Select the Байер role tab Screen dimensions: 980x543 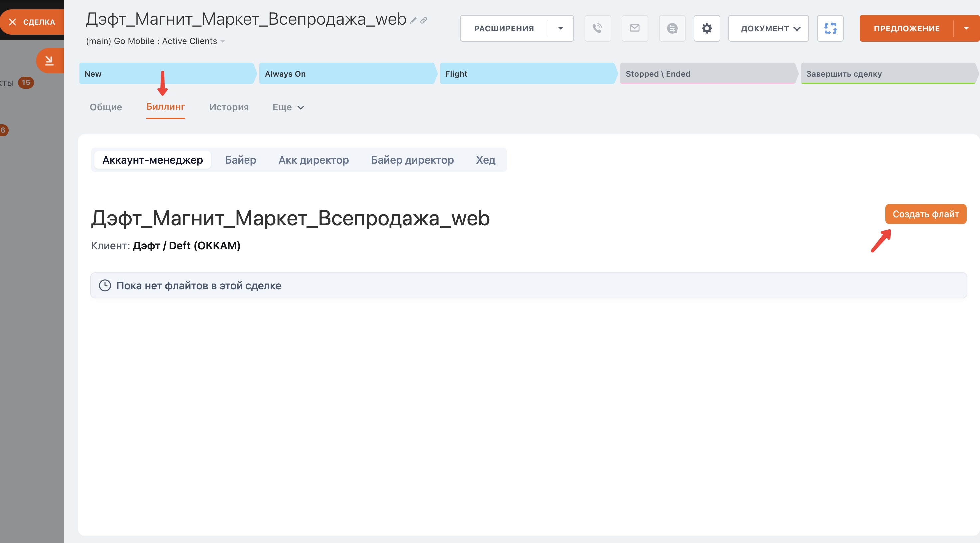(x=241, y=160)
